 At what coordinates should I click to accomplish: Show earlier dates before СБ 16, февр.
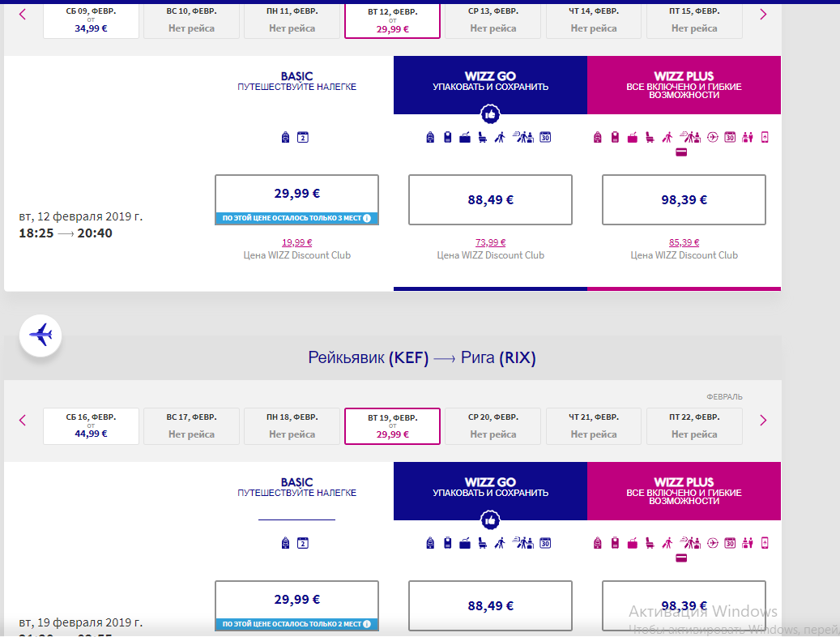pyautogui.click(x=23, y=421)
